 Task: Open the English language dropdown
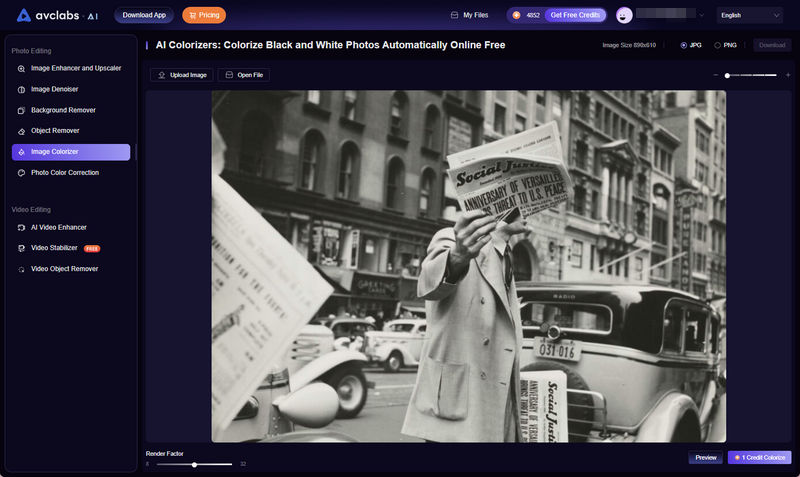pos(749,15)
